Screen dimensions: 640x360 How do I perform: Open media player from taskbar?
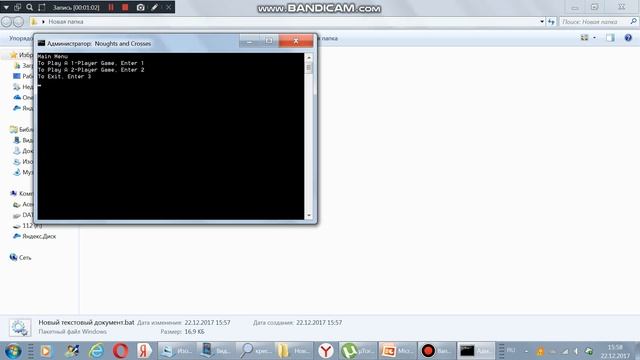point(46,351)
